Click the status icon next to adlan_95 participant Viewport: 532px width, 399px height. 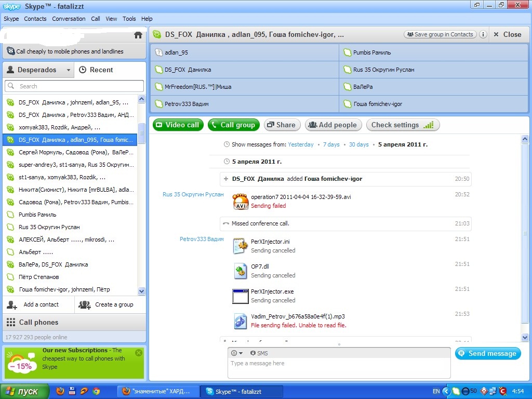pos(158,52)
